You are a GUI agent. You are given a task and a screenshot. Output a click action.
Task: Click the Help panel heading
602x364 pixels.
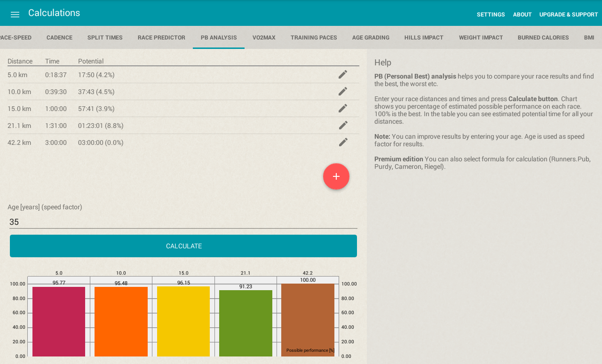383,63
